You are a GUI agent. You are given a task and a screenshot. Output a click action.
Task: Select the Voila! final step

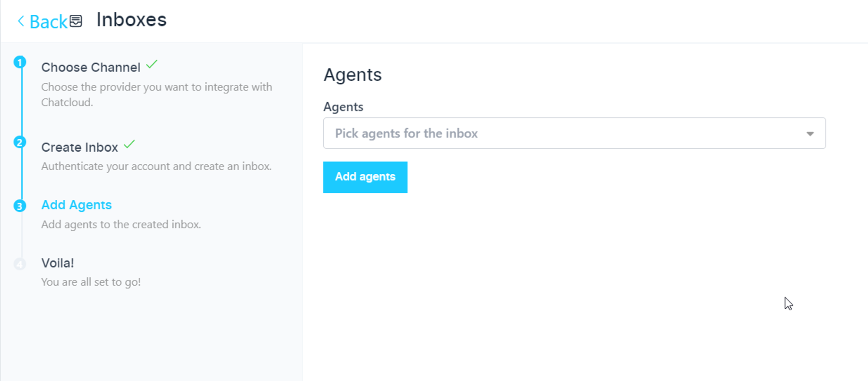(57, 263)
